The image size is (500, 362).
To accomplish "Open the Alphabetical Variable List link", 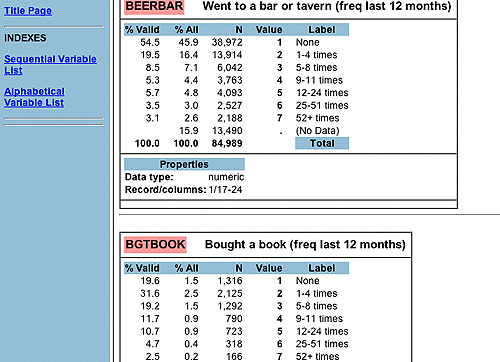I will pyautogui.click(x=34, y=97).
